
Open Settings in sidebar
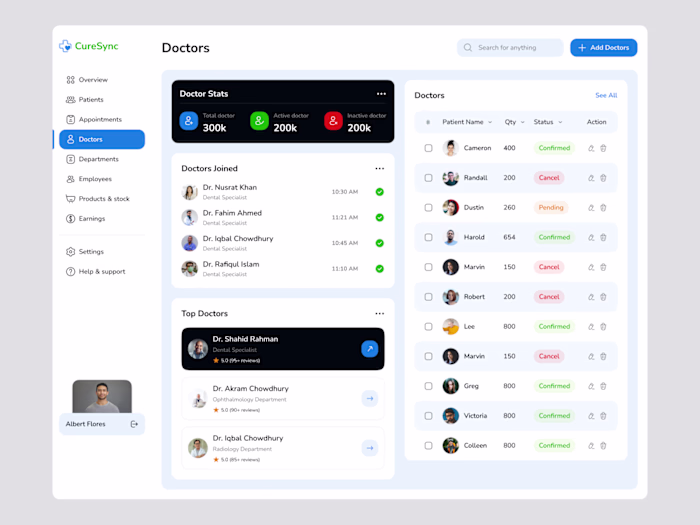tap(102, 252)
